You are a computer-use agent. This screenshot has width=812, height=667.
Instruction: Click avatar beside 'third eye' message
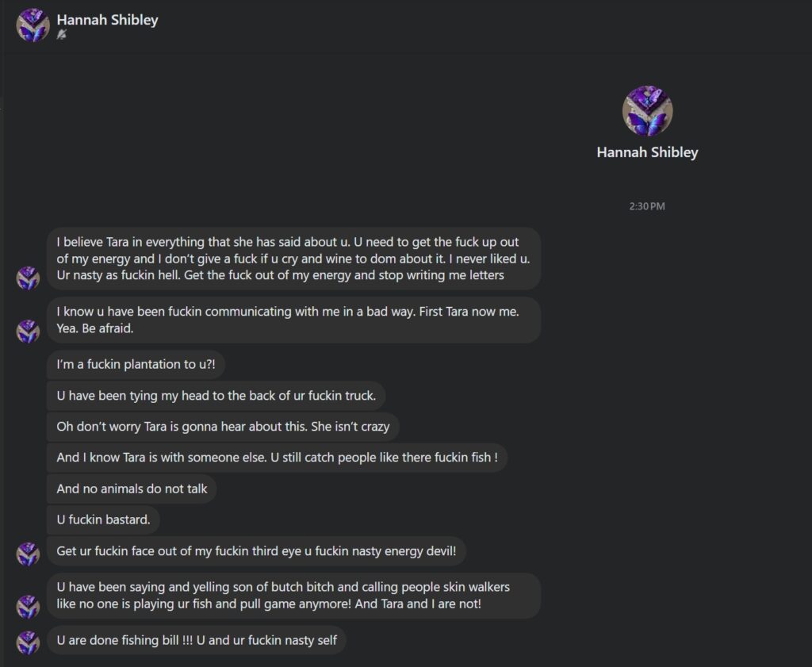point(28,554)
